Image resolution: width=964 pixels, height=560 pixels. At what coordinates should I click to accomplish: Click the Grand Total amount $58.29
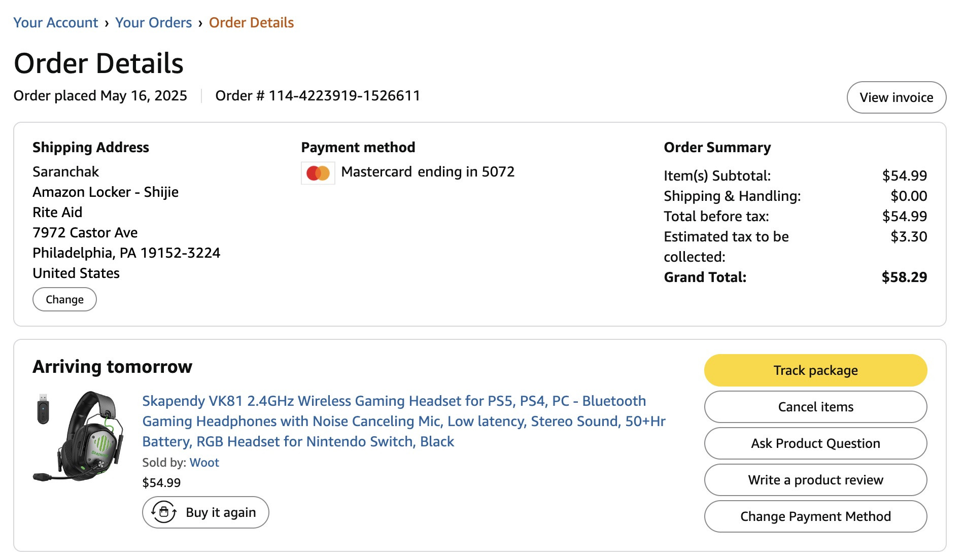pyautogui.click(x=904, y=277)
